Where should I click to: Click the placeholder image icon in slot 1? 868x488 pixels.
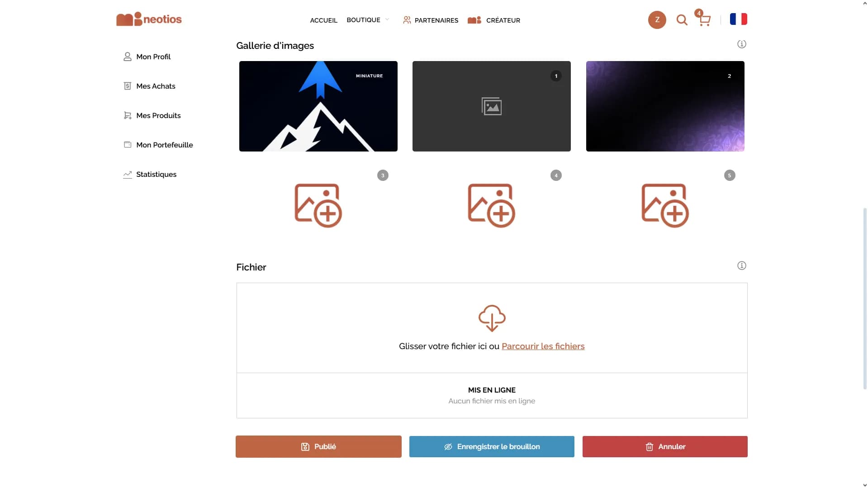(x=491, y=106)
